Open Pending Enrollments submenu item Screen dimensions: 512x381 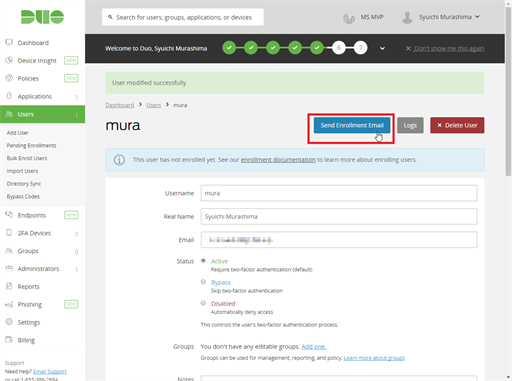click(31, 145)
